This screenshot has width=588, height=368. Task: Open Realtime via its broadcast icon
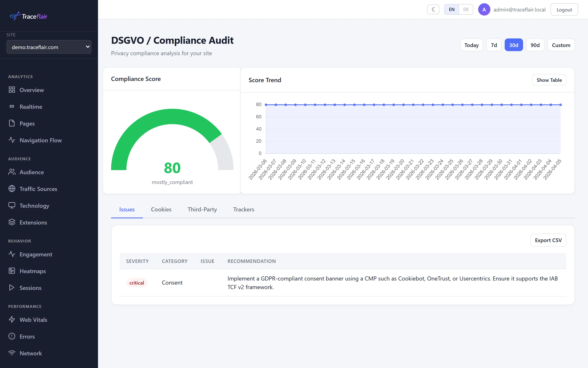coord(12,106)
